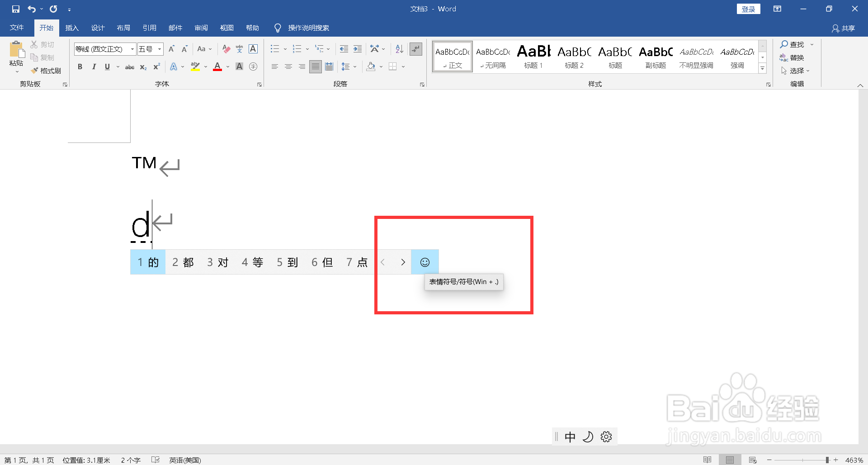Click the Redo/Repeat icon

tap(53, 9)
